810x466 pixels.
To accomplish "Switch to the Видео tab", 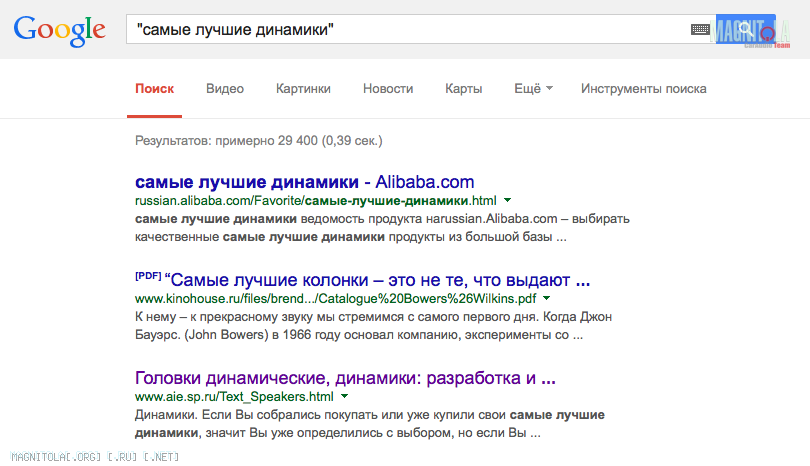I will [x=225, y=89].
